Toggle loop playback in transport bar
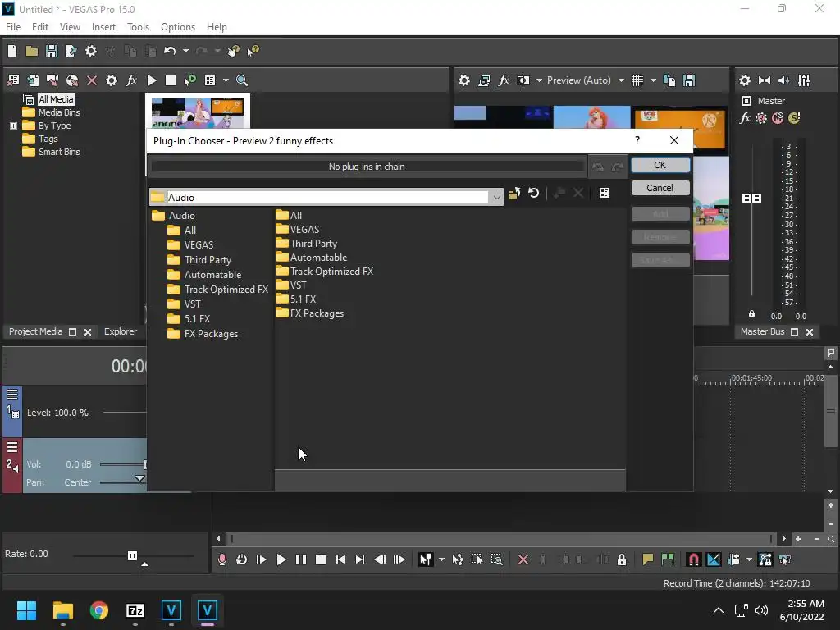 tap(242, 559)
